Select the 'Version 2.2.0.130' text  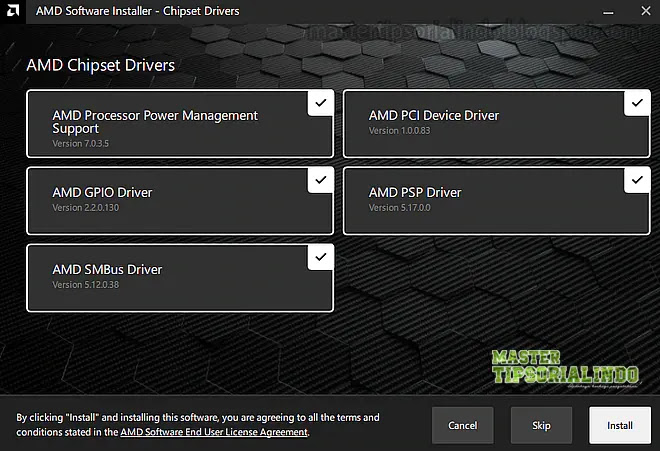tap(85, 208)
